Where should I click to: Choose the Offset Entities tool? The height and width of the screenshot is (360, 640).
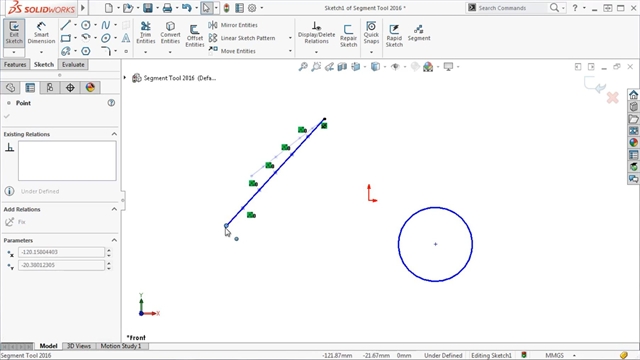coord(195,36)
